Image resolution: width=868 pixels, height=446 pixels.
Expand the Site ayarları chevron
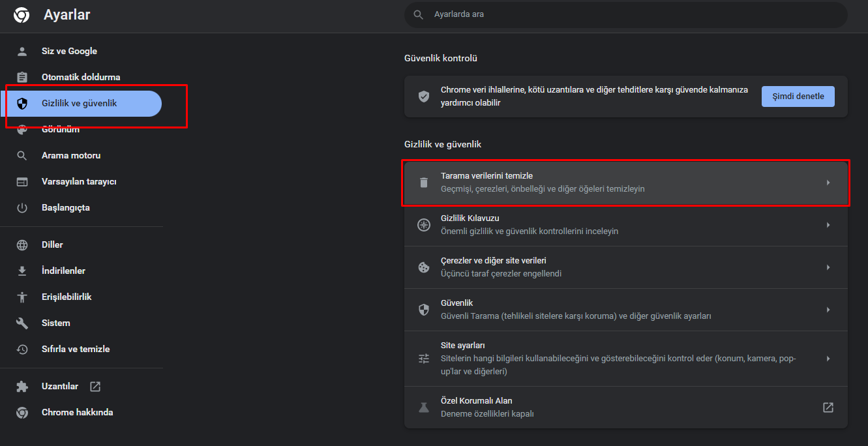click(x=828, y=358)
